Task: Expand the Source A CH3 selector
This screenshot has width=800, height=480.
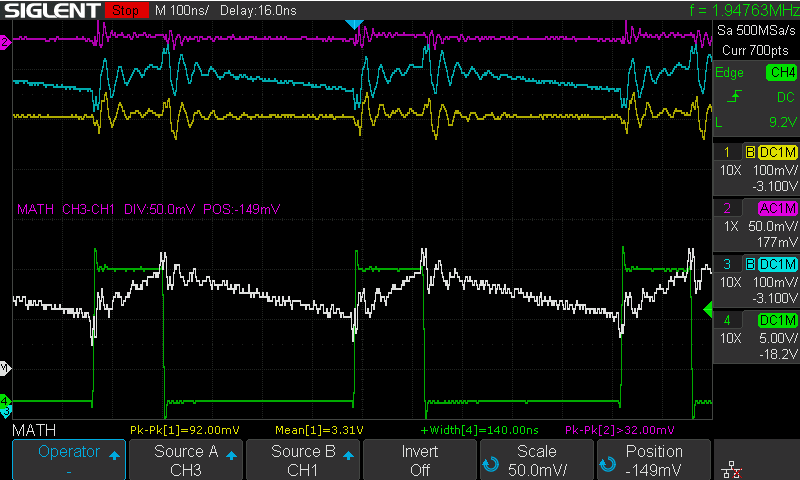Action: (x=186, y=460)
